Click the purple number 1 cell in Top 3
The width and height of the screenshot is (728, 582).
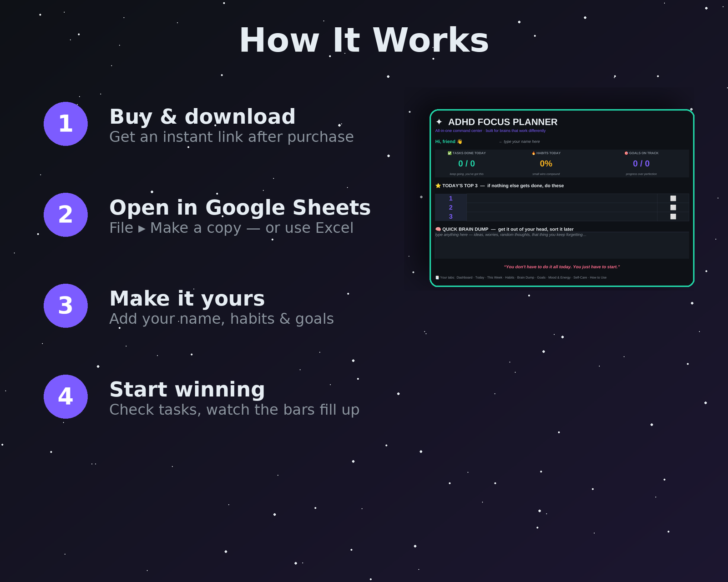click(x=451, y=198)
